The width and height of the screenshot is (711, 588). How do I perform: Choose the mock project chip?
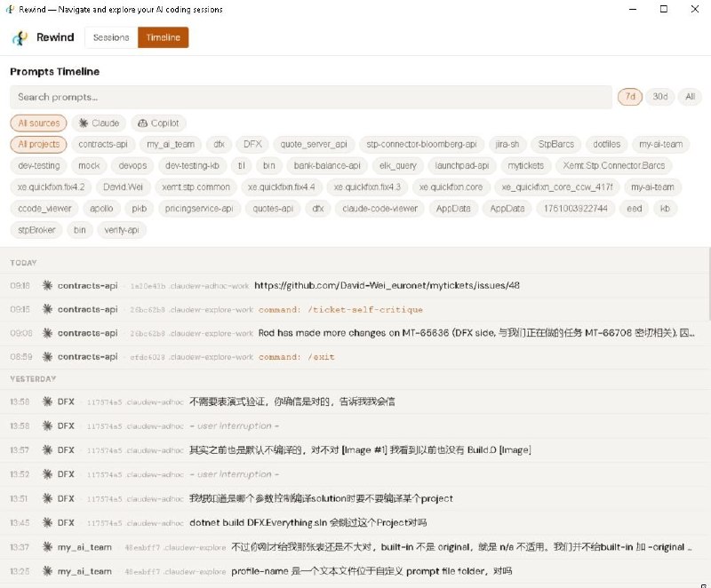89,166
